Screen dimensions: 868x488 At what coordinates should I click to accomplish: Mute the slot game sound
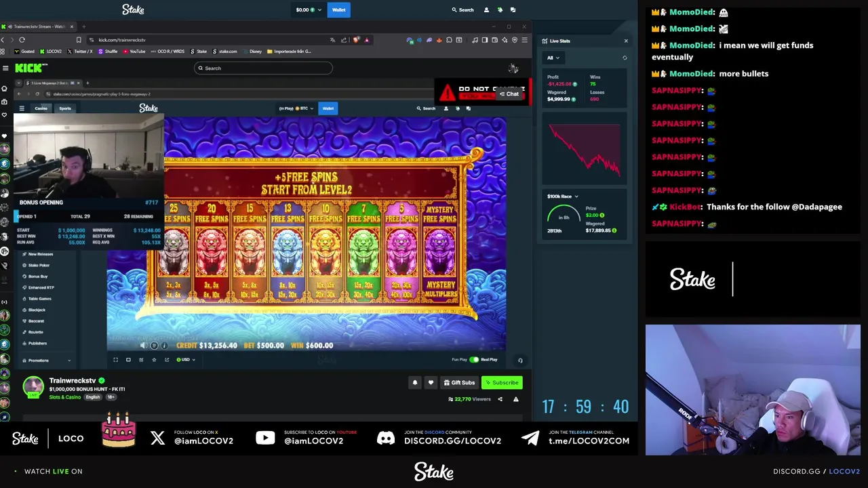[142, 346]
